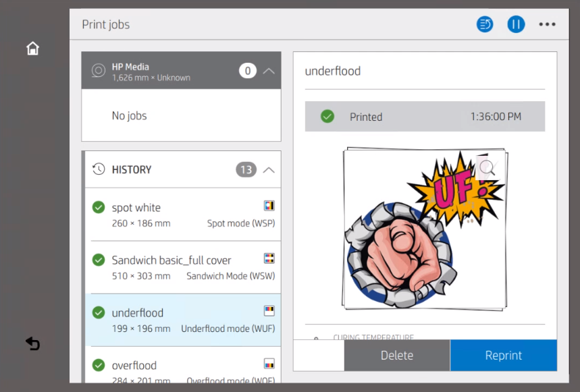Pause the print queue
Viewport: 580px width, 392px height.
tap(516, 24)
